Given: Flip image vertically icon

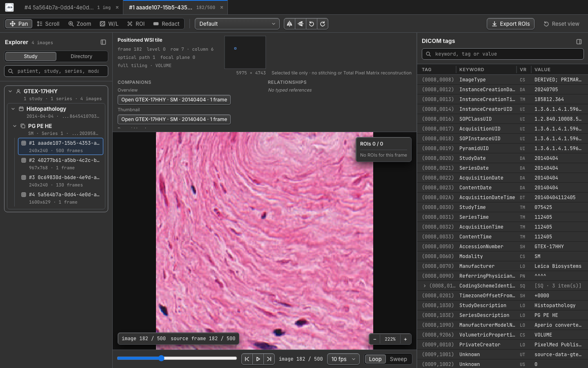Looking at the screenshot, I should 301,24.
